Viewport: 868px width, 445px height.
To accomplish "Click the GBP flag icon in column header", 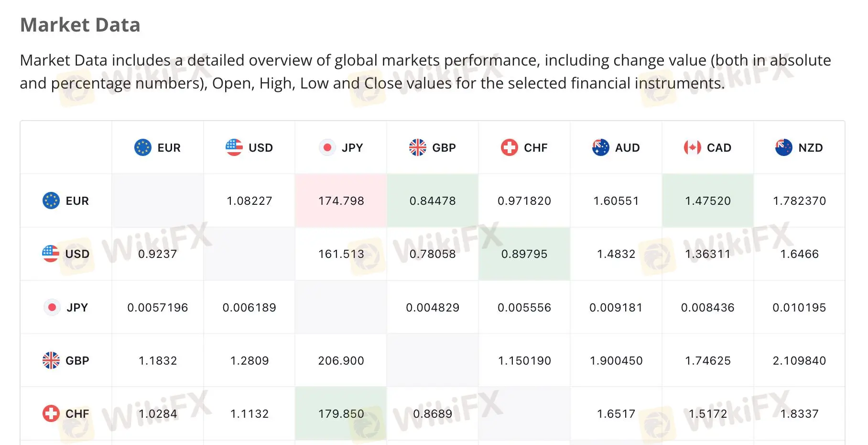I will pyautogui.click(x=418, y=147).
